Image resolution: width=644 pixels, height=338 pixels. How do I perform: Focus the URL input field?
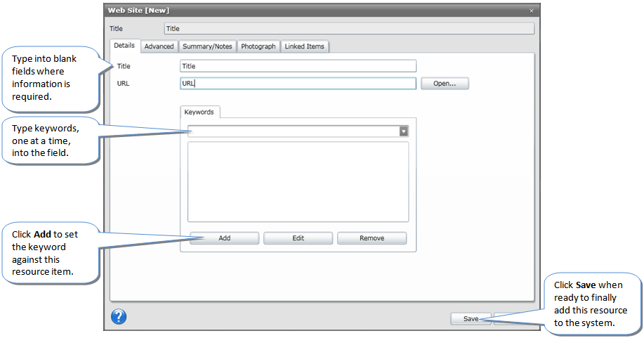(x=298, y=84)
